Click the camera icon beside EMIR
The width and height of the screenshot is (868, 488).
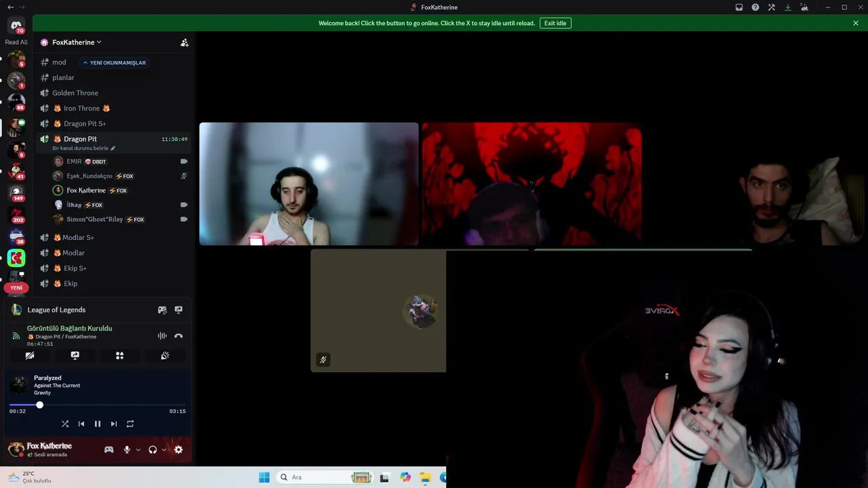[x=184, y=161]
